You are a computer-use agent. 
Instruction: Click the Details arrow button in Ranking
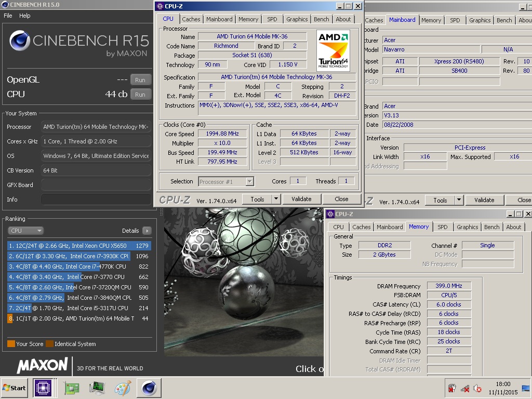click(147, 231)
